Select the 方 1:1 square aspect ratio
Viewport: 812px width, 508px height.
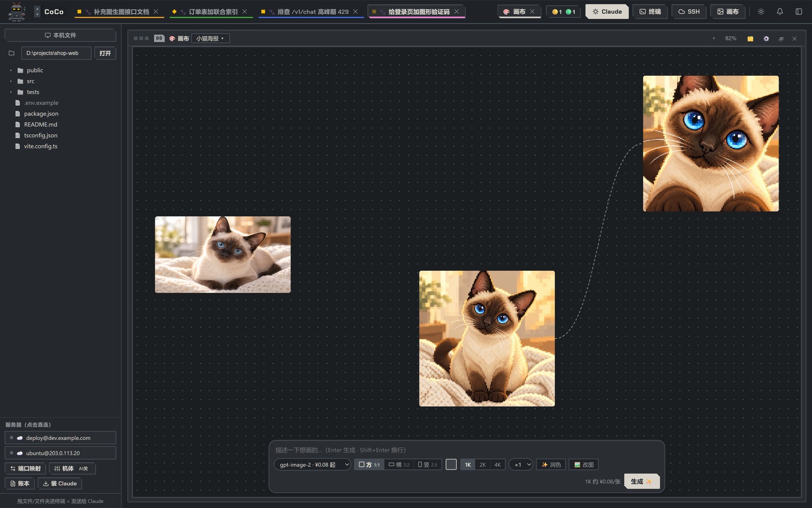pos(369,465)
